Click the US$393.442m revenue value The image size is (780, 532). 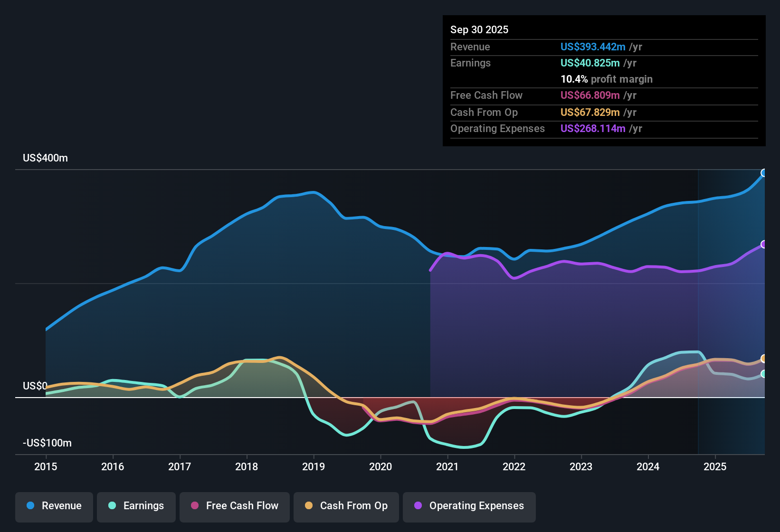pos(592,47)
